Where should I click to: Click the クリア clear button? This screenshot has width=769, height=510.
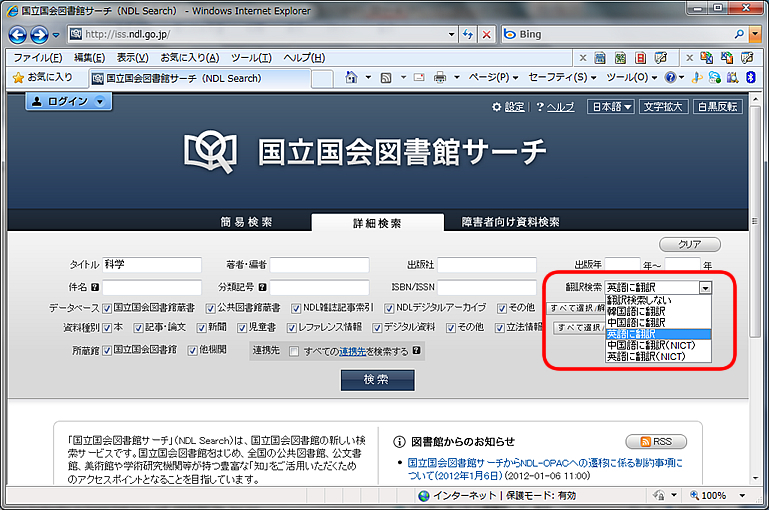click(x=690, y=244)
